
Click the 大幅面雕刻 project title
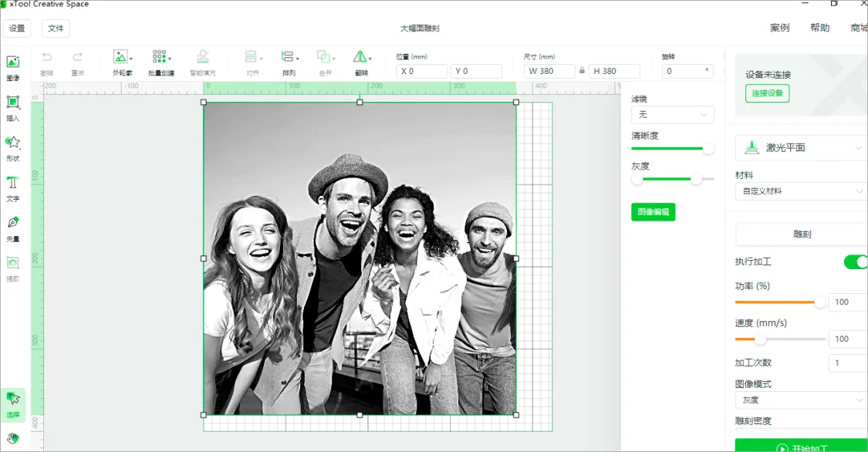pyautogui.click(x=420, y=29)
